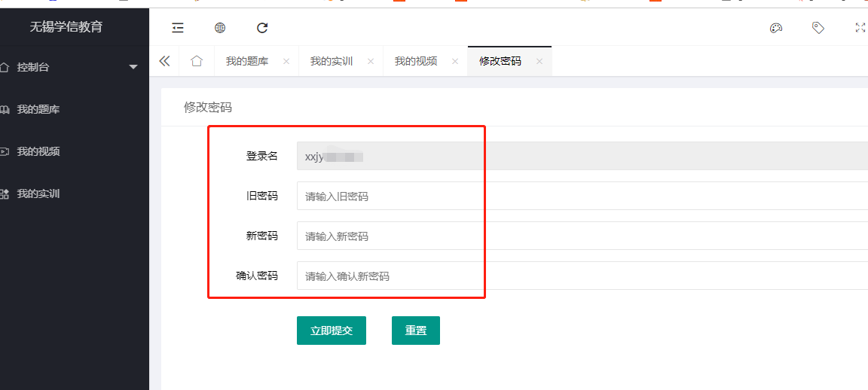Open 我的实训 in the sidebar
This screenshot has width=868, height=390.
pos(38,193)
